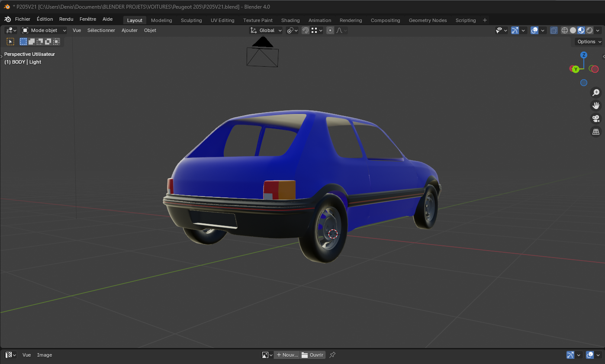Screen dimensions: 605x364
Task: Open the Options dropdown in the viewport
Action: (x=589, y=42)
